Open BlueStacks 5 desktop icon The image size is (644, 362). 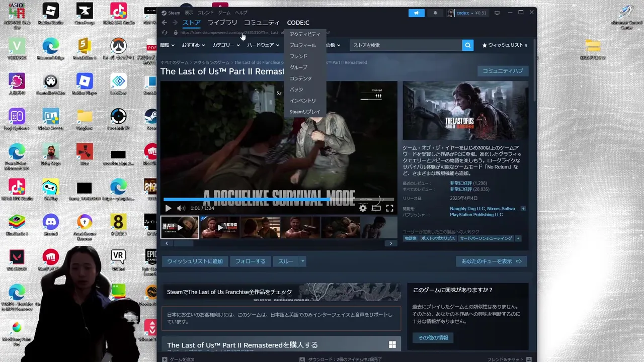coord(17,224)
